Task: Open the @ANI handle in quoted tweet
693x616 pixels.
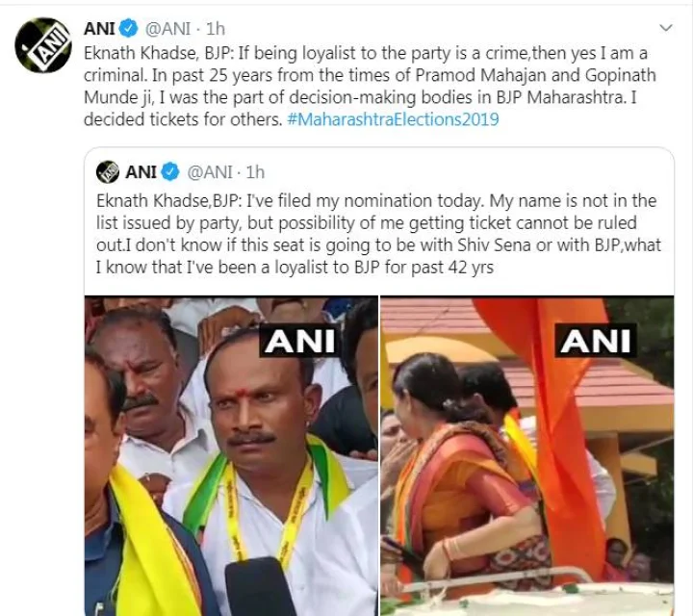Action: point(210,171)
